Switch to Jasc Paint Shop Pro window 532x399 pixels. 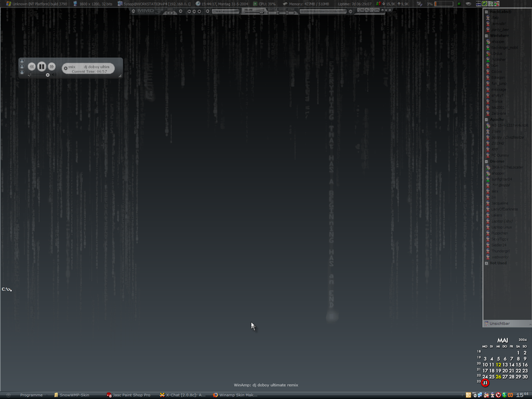130,395
